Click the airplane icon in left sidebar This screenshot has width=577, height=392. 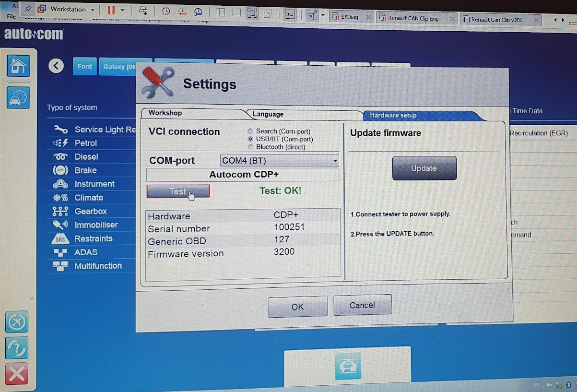click(16, 322)
